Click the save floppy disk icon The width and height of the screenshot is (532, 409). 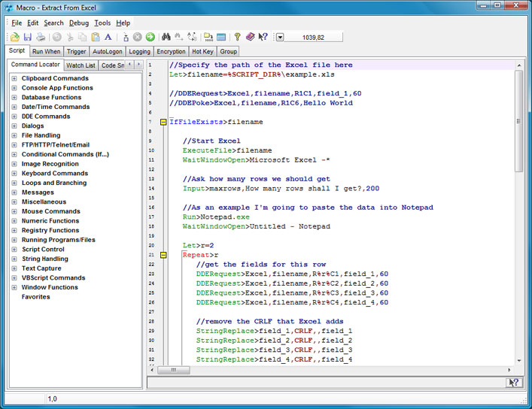point(28,37)
